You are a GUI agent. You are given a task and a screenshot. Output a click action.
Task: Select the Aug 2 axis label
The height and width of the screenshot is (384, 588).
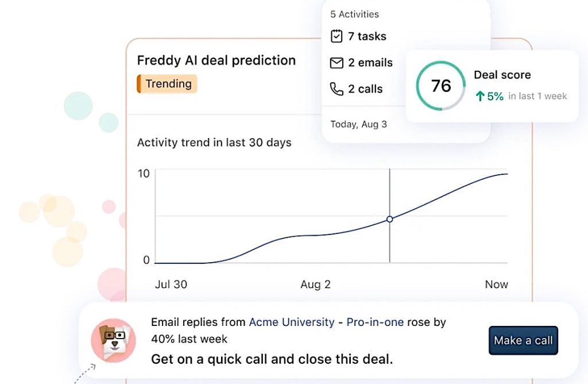[315, 284]
